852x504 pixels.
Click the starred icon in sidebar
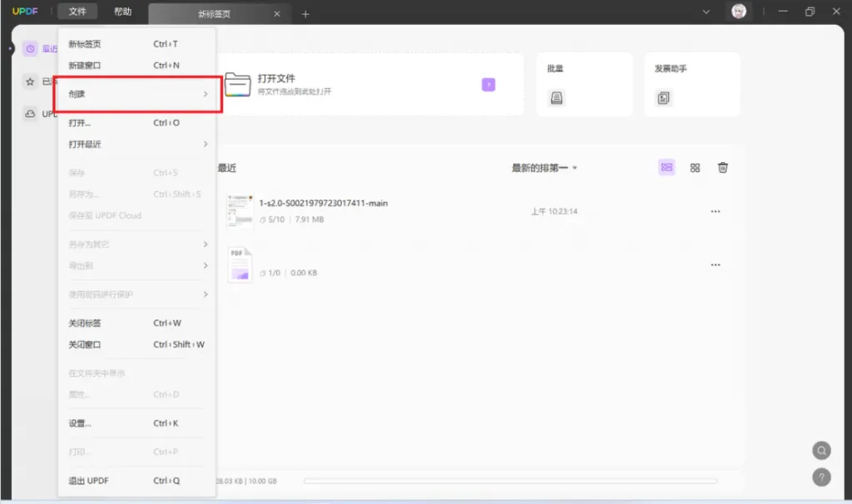click(31, 82)
